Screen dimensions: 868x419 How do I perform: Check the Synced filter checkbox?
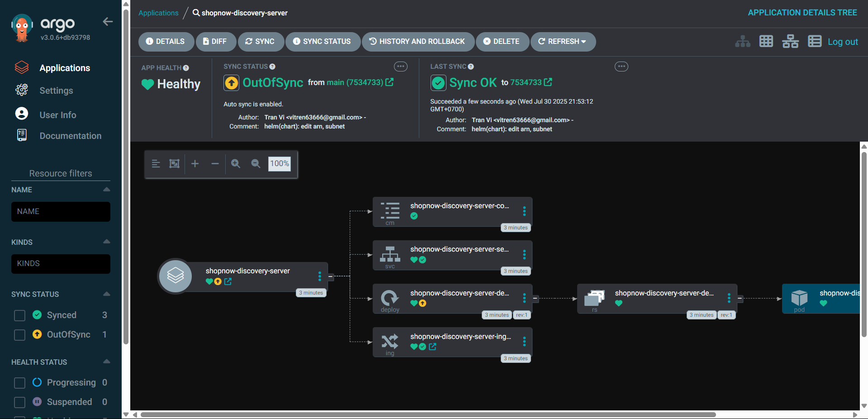coord(19,315)
